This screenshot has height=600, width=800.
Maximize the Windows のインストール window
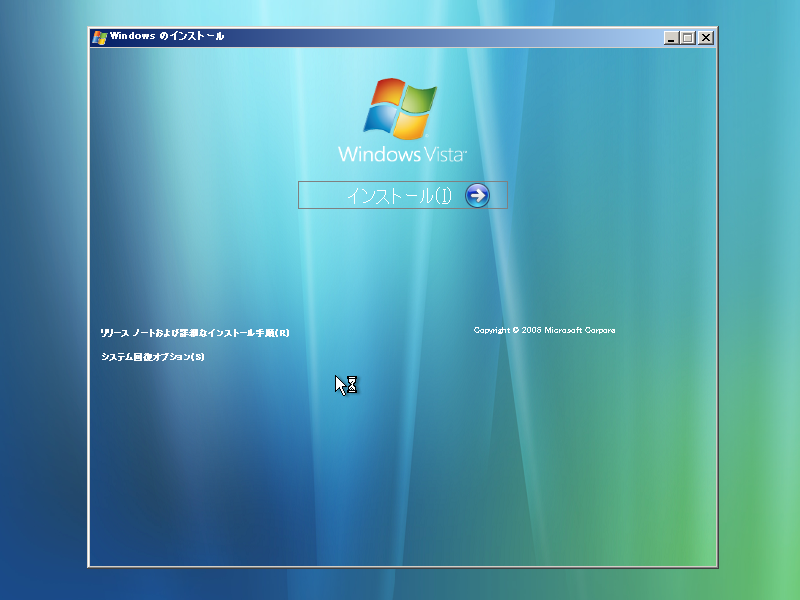pyautogui.click(x=688, y=38)
